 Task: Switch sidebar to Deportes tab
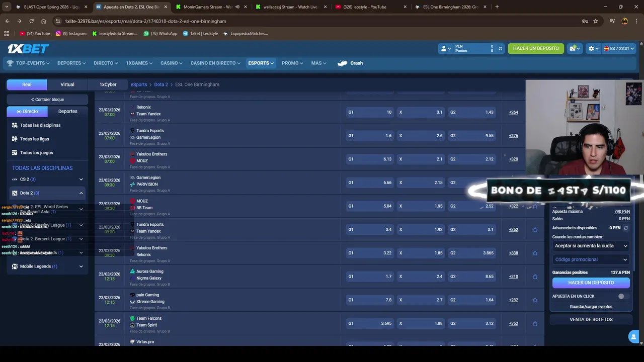(x=67, y=111)
